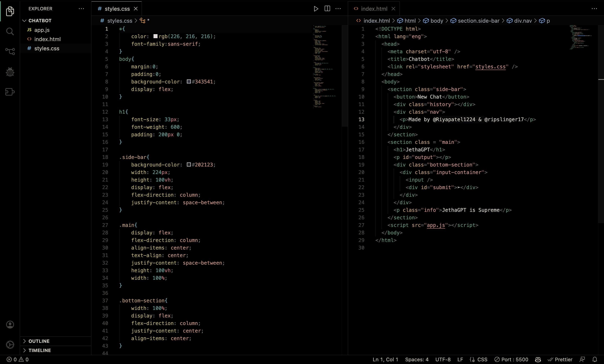Image resolution: width=604 pixels, height=364 pixels.
Task: Split the styles.css editor right
Action: pyautogui.click(x=327, y=9)
